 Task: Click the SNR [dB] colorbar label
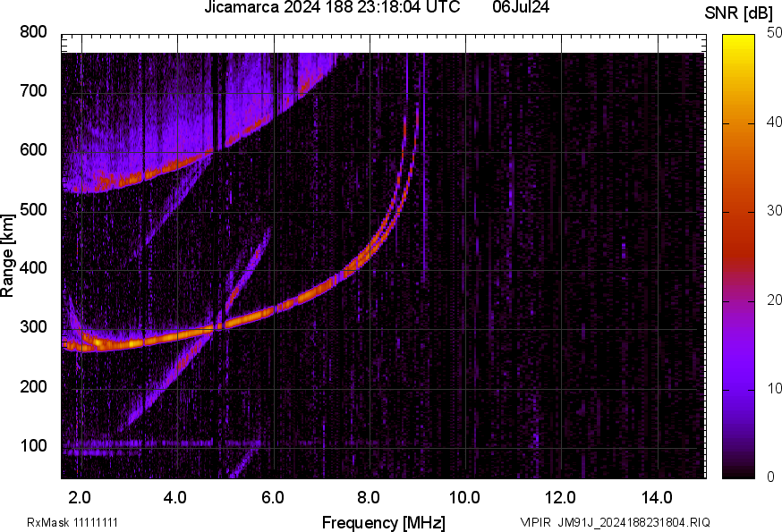coord(738,13)
